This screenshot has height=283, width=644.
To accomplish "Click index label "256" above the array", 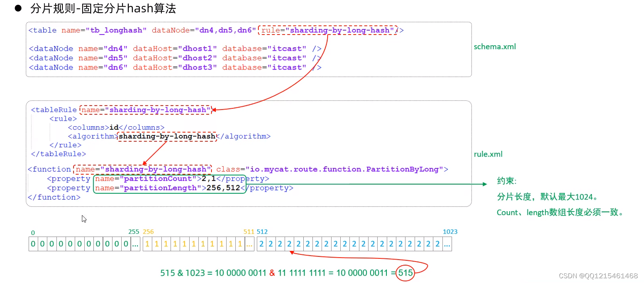I will [x=148, y=232].
